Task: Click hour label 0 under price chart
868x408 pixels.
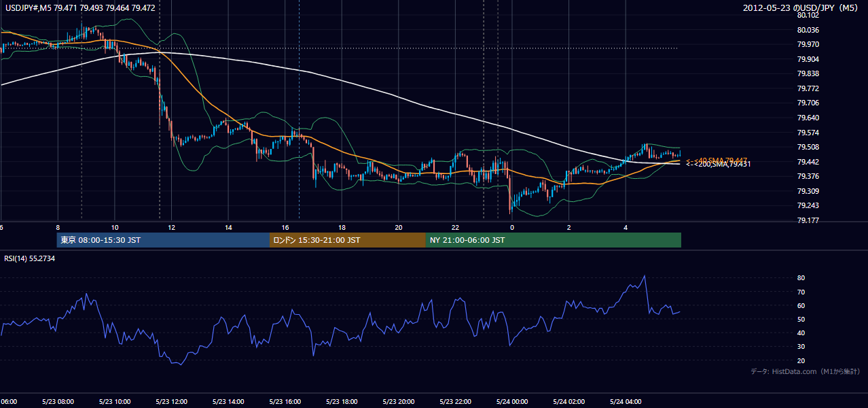Action: click(x=513, y=228)
